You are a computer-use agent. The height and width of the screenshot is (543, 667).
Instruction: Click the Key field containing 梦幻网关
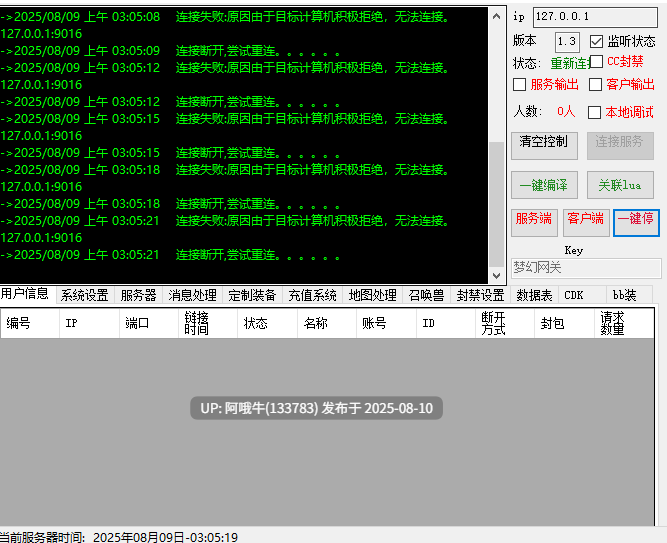586,268
